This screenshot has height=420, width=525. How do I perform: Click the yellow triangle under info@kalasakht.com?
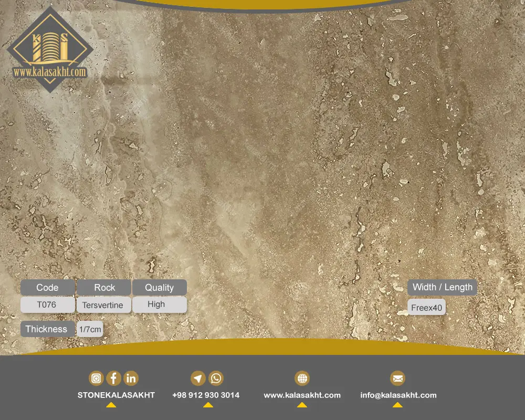pos(397,405)
